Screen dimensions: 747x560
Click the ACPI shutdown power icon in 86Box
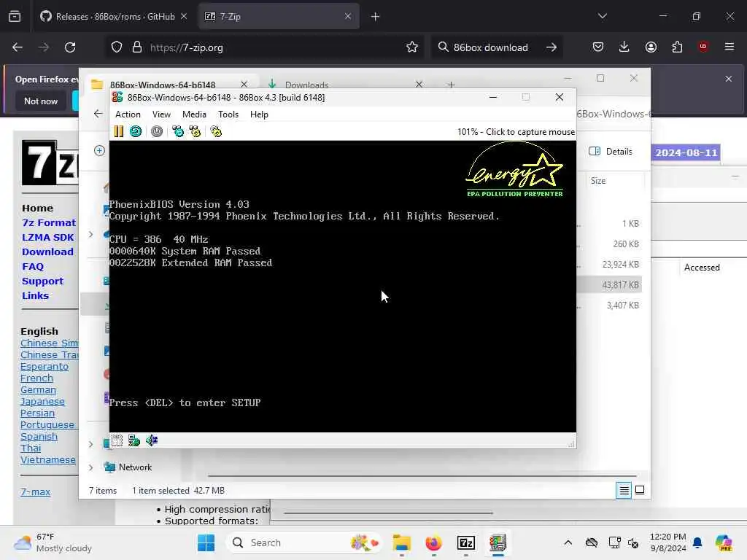(x=157, y=131)
